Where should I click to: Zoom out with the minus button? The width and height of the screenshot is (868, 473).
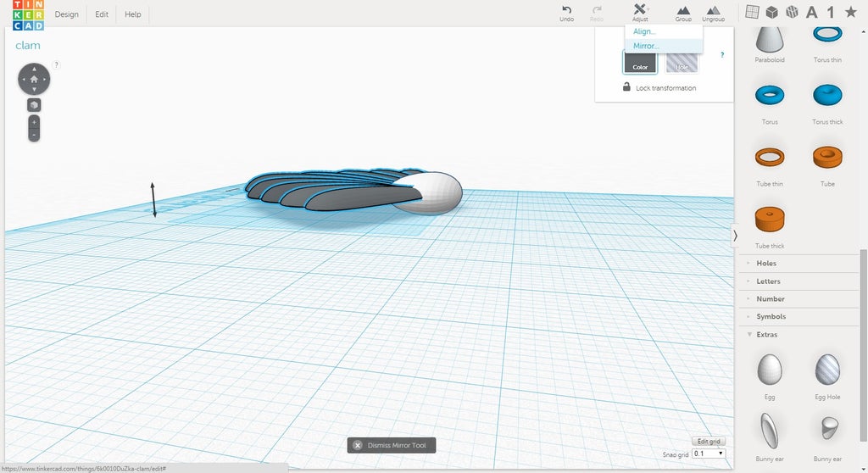[34, 135]
